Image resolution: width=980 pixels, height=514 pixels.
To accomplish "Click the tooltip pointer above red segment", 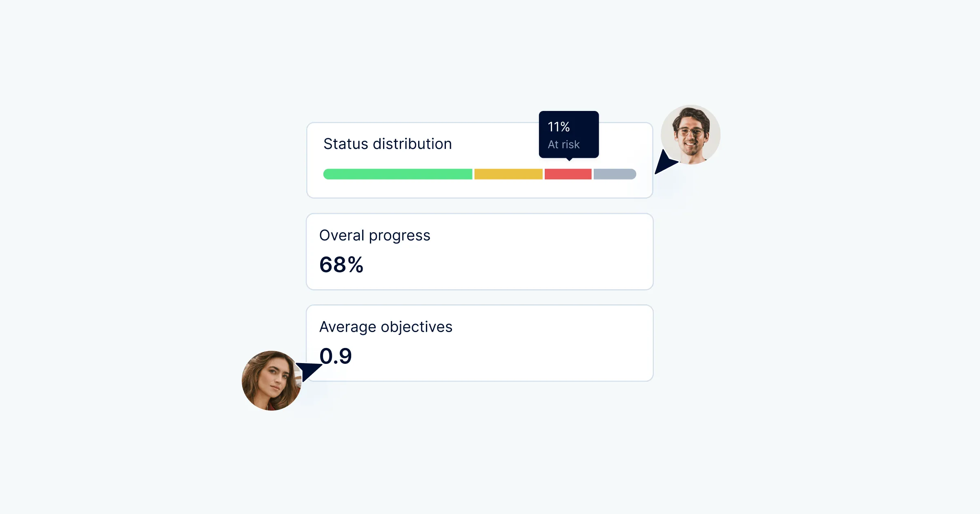I will pos(569,160).
